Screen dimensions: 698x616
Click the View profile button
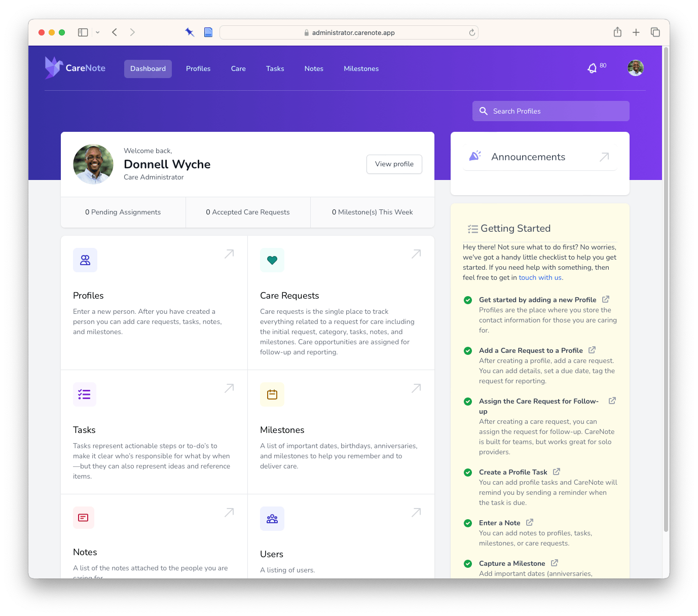[394, 164]
